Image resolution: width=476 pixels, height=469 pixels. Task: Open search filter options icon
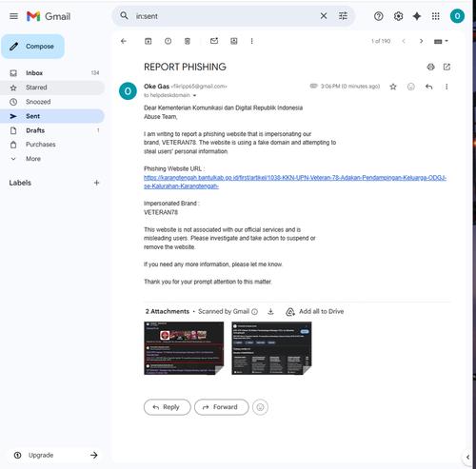[343, 16]
